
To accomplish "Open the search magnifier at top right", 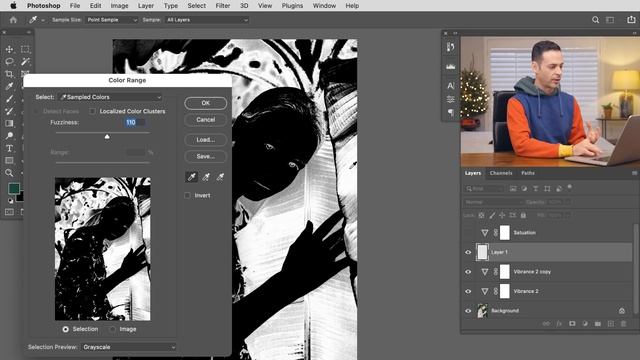I will (596, 20).
